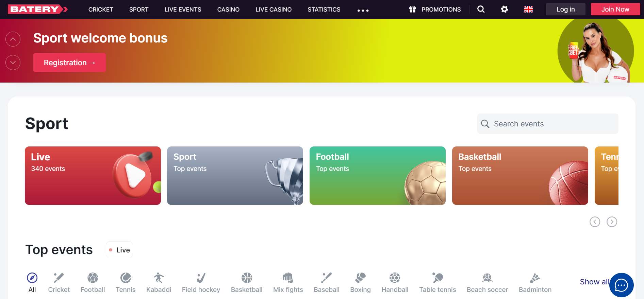Open Live Events in the navigation
Screen dimensions: 644x299
click(183, 10)
